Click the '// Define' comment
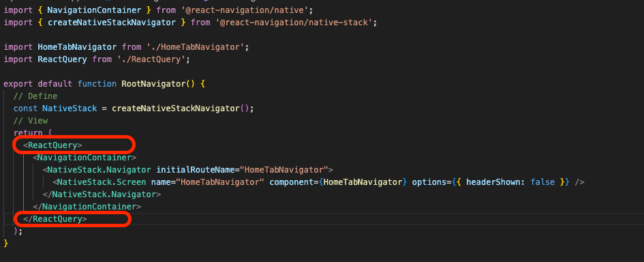 click(x=35, y=96)
